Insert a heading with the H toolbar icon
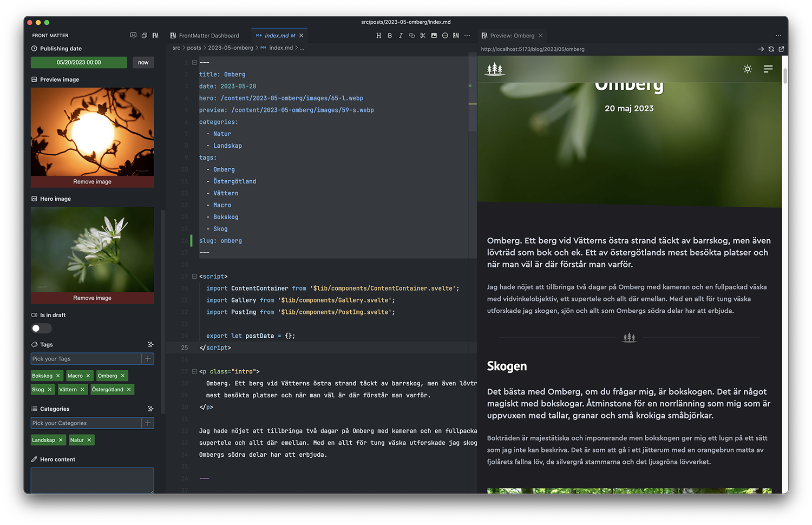This screenshot has height=525, width=812. [378, 36]
